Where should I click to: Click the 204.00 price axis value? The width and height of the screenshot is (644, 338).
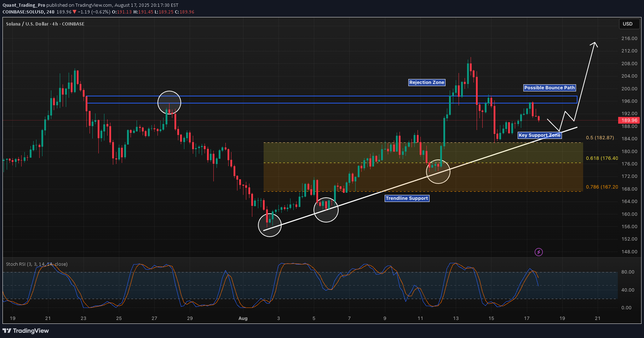pos(629,76)
